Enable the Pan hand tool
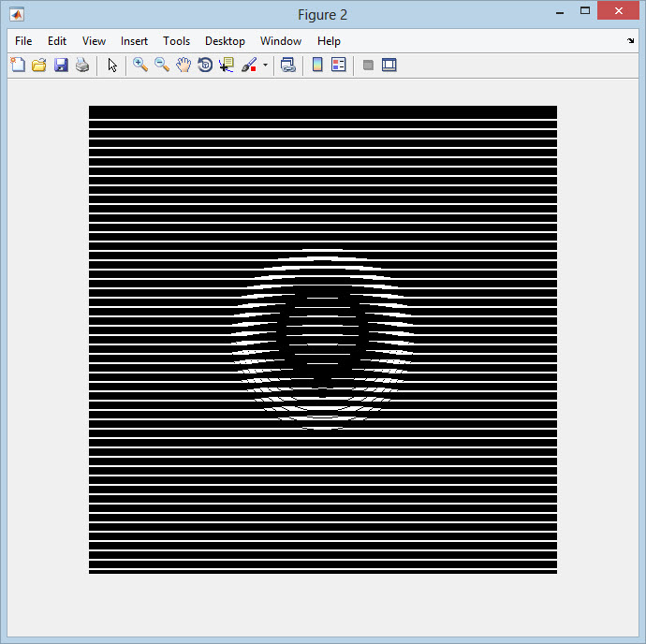The height and width of the screenshot is (644, 646). pyautogui.click(x=184, y=66)
